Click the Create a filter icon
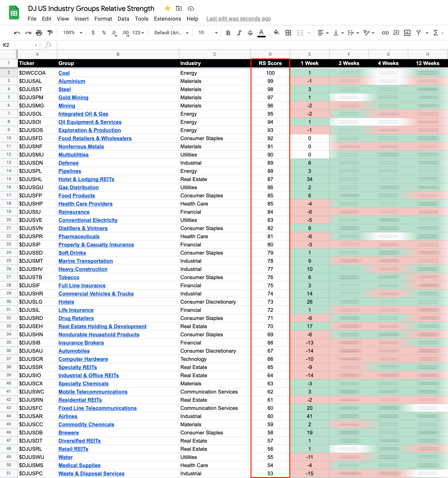This screenshot has height=478, width=448. (x=419, y=33)
